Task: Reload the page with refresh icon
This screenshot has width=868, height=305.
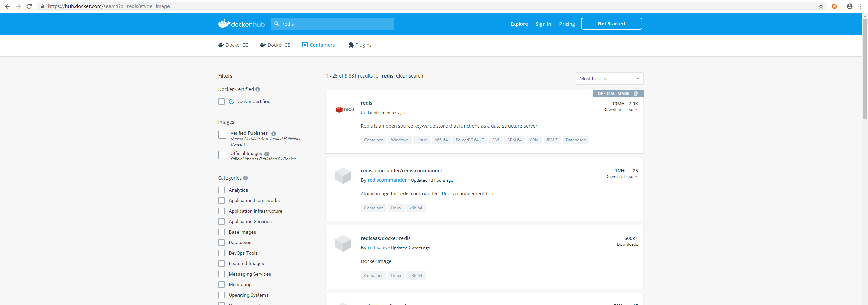Action: point(29,6)
